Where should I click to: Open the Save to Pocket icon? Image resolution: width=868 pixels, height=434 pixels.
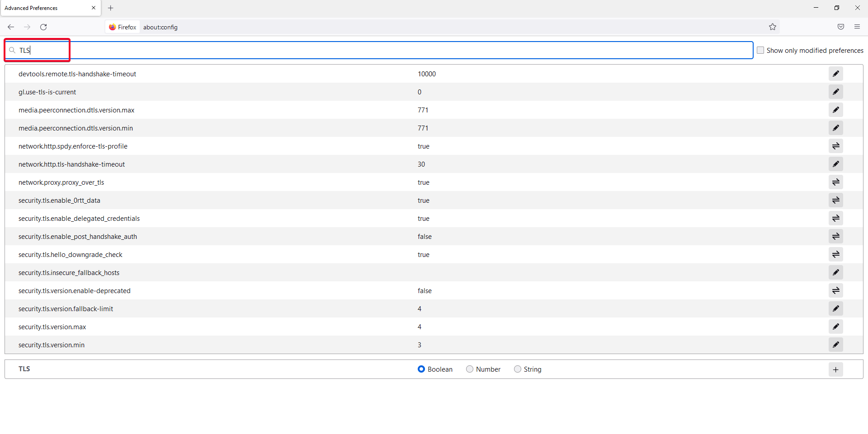(x=840, y=27)
